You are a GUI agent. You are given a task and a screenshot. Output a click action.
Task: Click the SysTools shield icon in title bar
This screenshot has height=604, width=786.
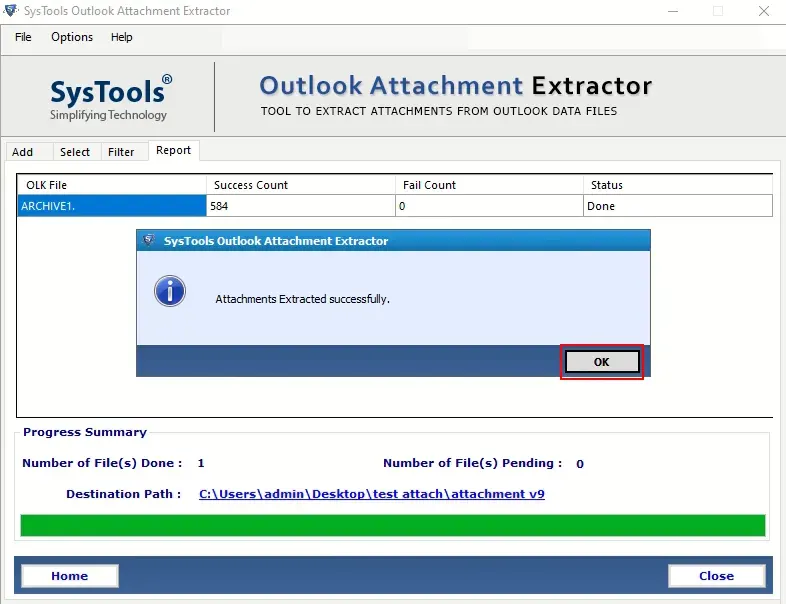point(11,11)
